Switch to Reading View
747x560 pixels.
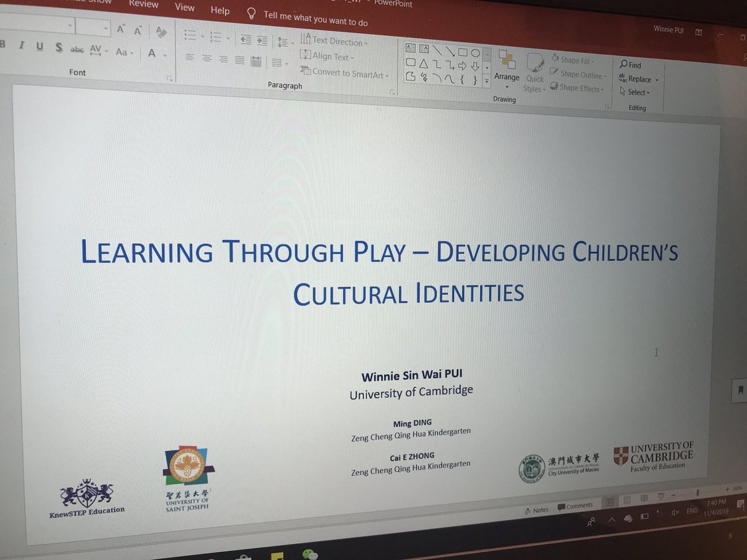point(644,498)
